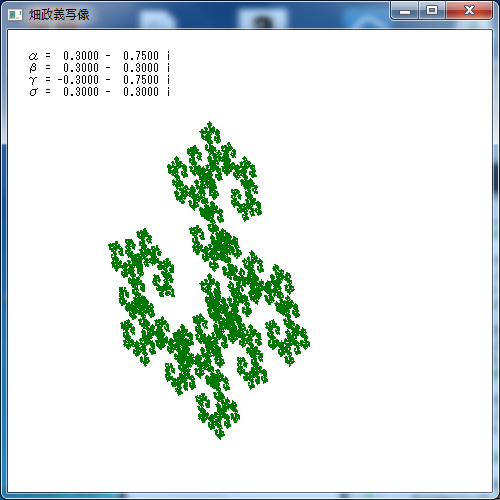Viewport: 500px width, 500px height.
Task: Click the γ symbol label
Action: (33, 80)
